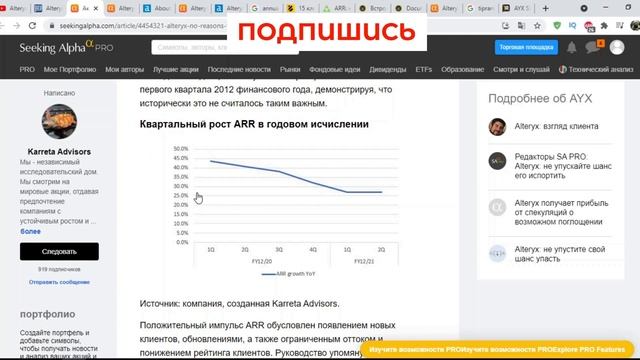Image resolution: width=640 pixels, height=360 pixels.
Task: Open the translate page icon in address bar
Action: point(521,26)
